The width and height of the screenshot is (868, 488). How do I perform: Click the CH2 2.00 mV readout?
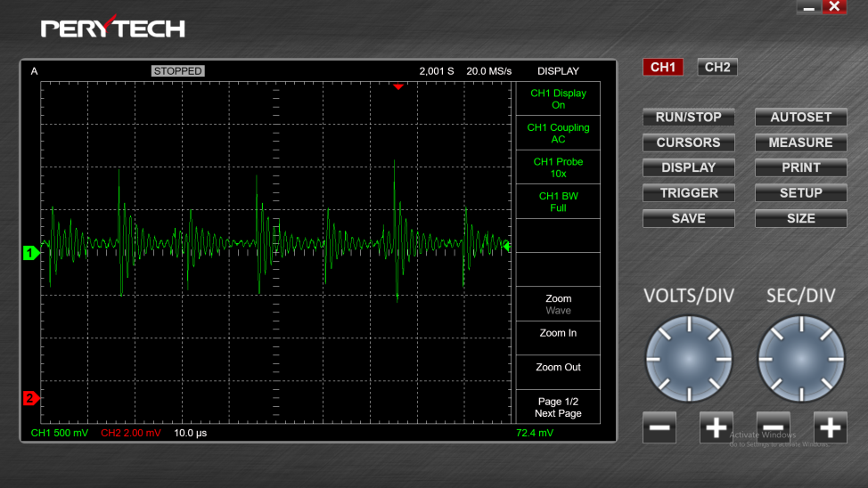(131, 433)
